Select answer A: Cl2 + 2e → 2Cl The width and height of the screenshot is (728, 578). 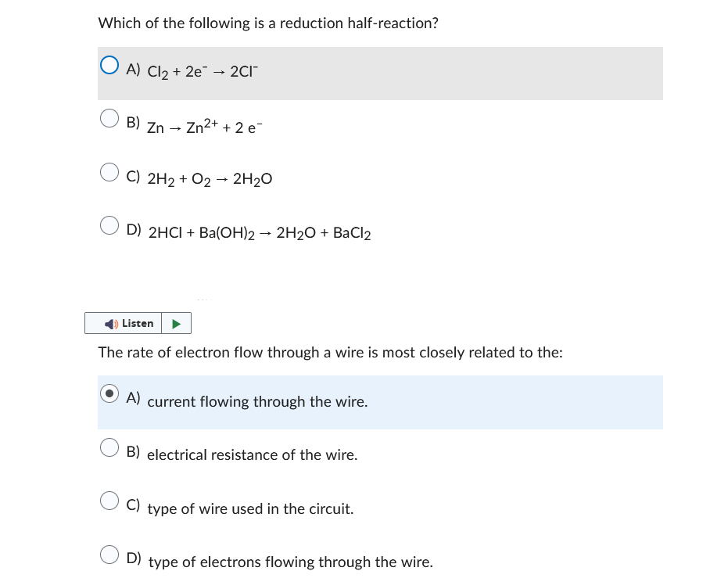pos(109,65)
